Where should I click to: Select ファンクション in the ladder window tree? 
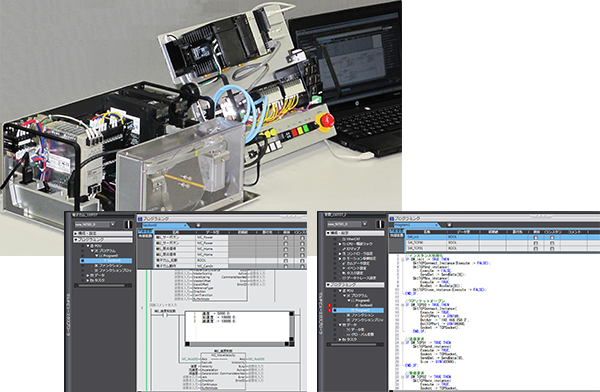click(107, 266)
